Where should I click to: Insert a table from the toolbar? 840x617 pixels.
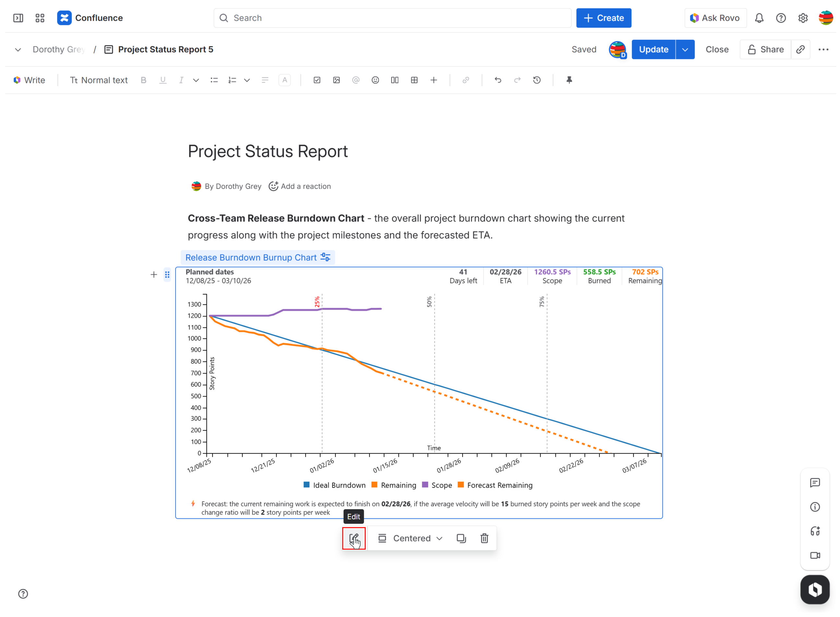tap(414, 80)
